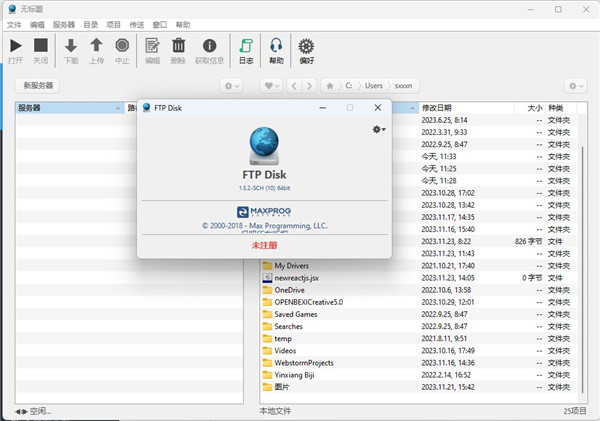This screenshot has width=600, height=421.
Task: Click the Close (关闭) stop icon
Action: [x=40, y=46]
